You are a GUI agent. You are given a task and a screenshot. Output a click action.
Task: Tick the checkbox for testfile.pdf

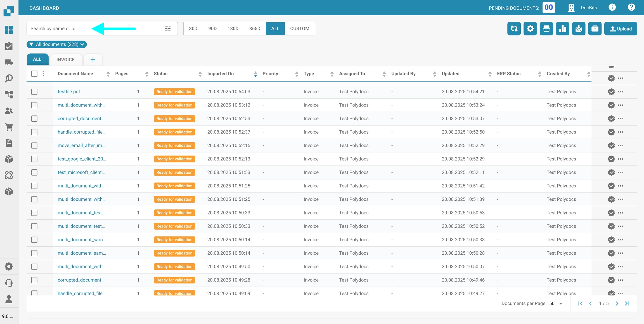pos(34,92)
